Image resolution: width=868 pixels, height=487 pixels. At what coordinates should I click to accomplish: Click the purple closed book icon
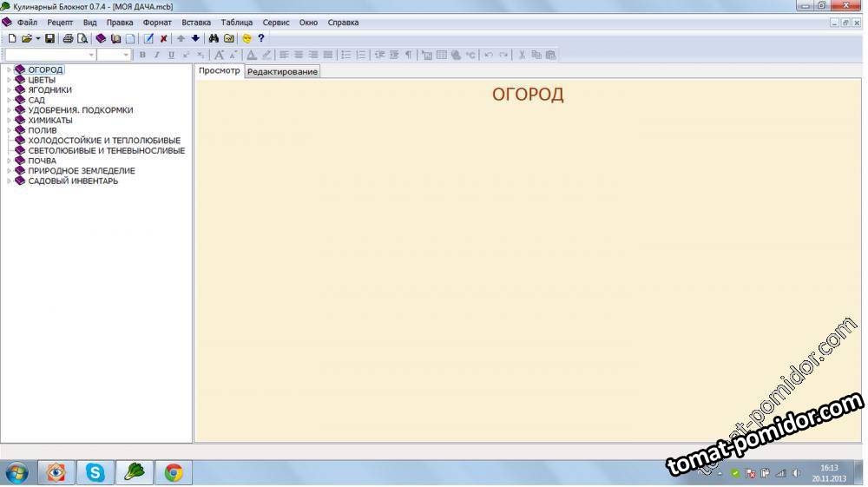(x=101, y=39)
